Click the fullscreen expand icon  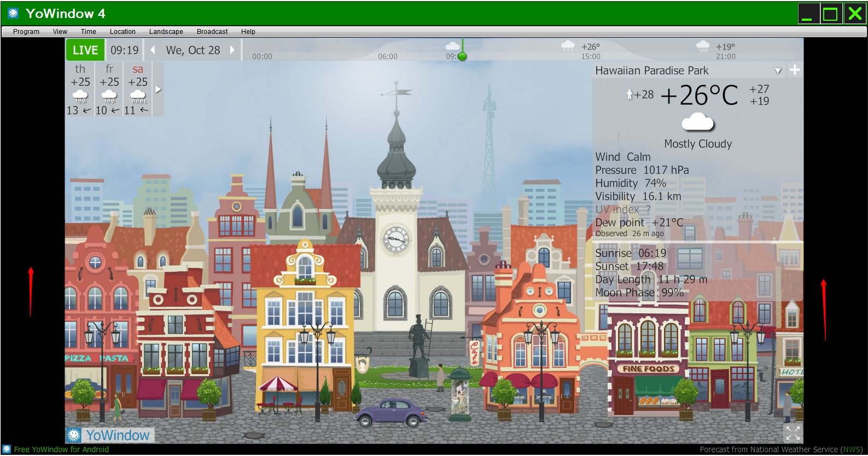click(793, 433)
